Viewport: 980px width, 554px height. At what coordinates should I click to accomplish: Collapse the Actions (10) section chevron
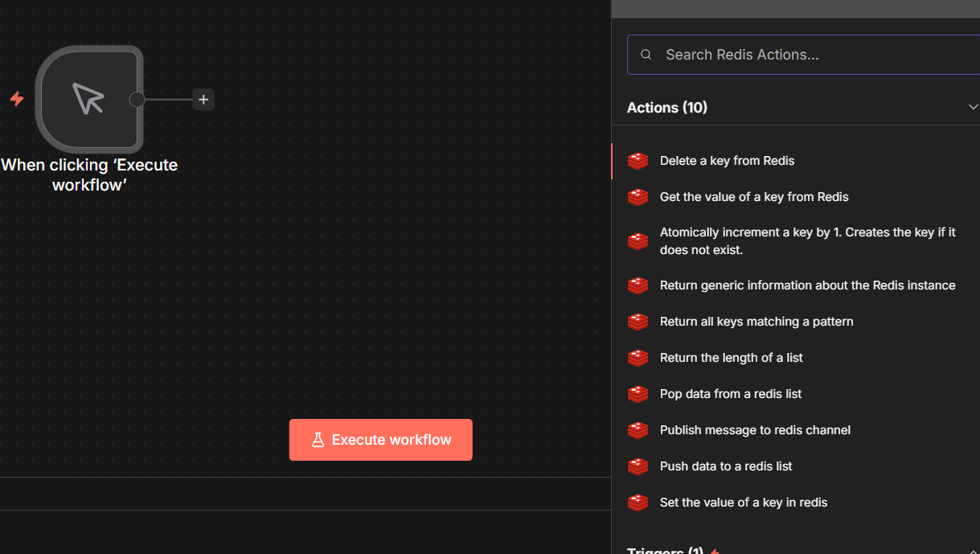(x=973, y=108)
